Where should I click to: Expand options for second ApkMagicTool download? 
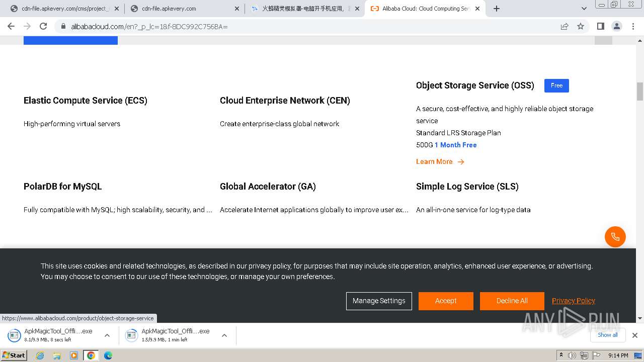[x=224, y=335]
